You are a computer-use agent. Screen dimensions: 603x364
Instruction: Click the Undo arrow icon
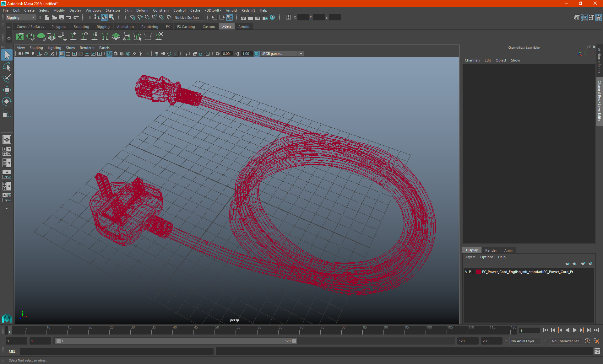(x=69, y=18)
